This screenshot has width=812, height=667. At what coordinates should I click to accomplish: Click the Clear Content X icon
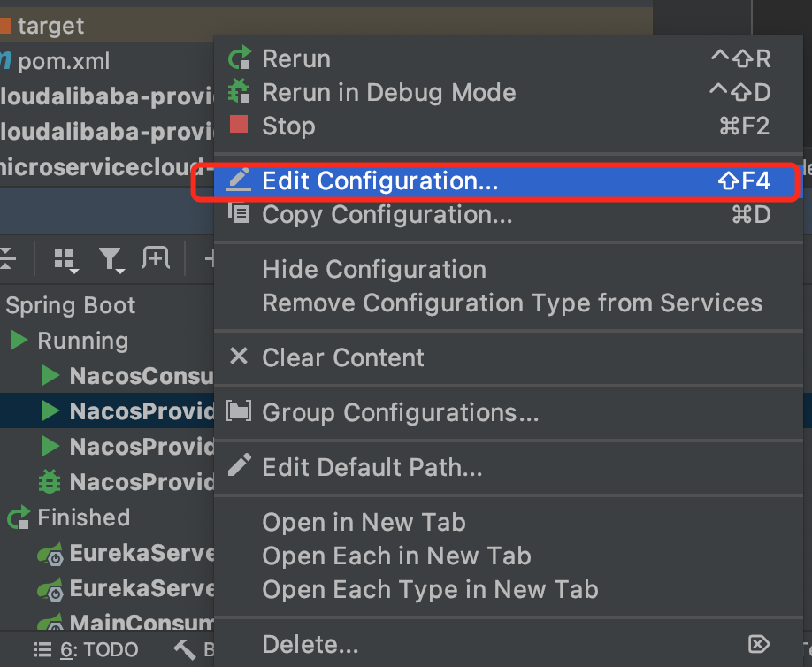[239, 357]
